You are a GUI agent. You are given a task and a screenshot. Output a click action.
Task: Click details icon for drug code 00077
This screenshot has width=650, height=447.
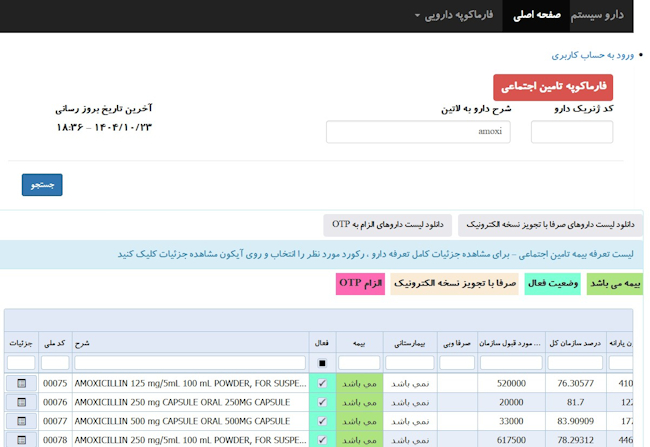coord(21,421)
